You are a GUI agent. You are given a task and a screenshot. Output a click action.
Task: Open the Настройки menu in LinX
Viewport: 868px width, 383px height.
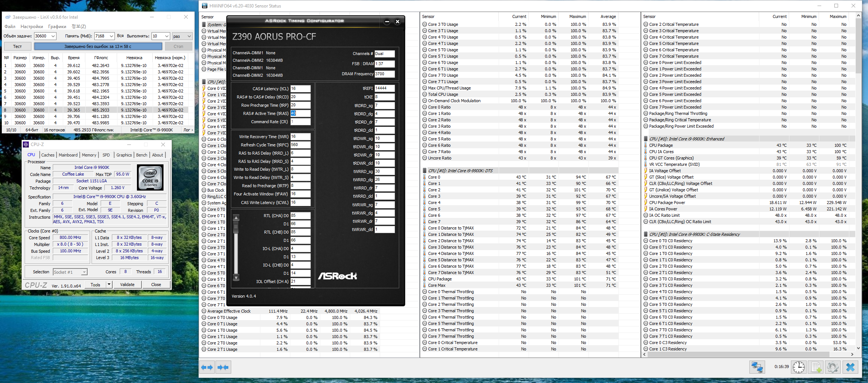point(32,27)
